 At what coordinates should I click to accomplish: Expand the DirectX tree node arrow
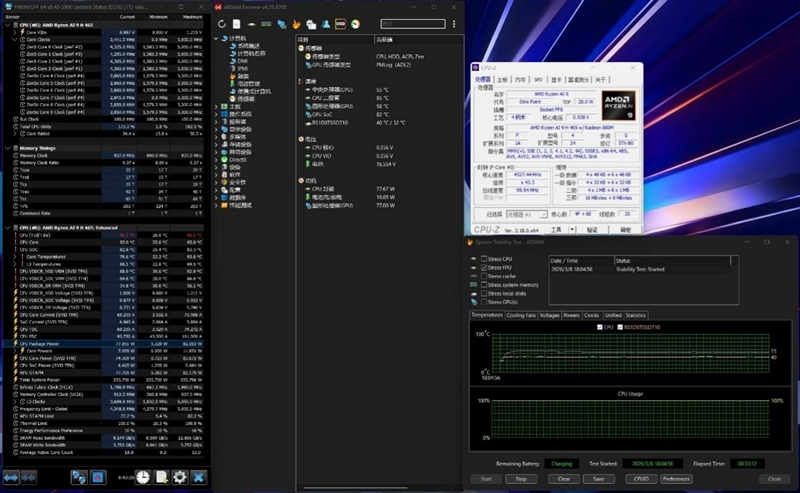coord(216,160)
